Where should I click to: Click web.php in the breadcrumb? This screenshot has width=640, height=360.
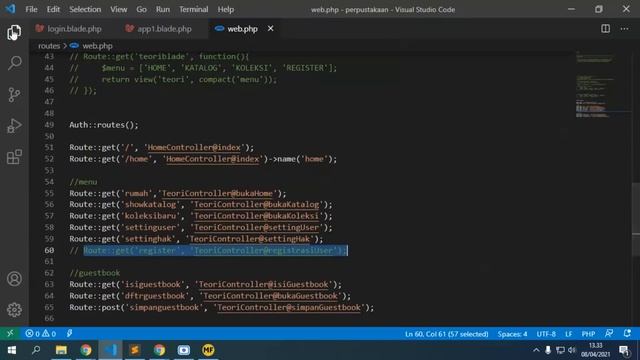click(97, 46)
